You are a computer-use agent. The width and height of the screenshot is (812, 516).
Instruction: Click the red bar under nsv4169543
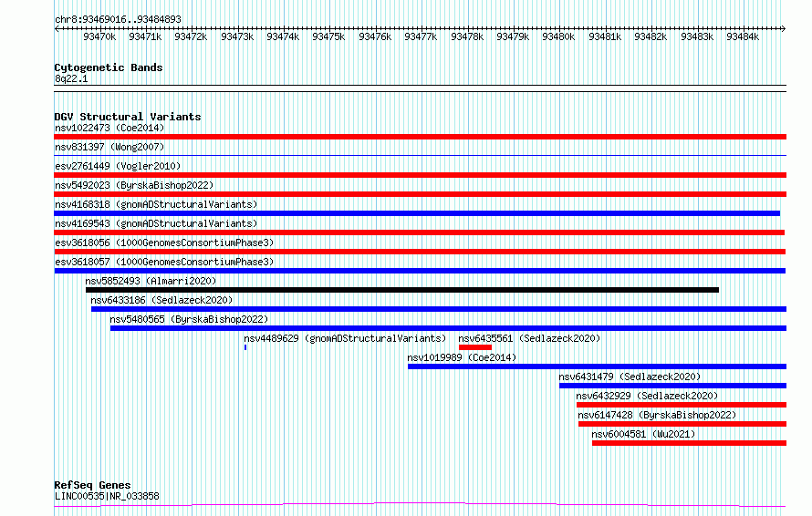coord(420,232)
